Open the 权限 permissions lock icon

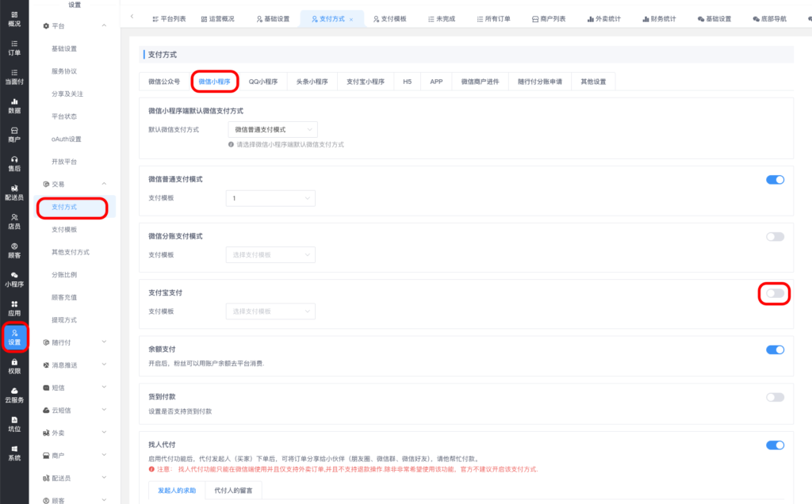coord(14,365)
